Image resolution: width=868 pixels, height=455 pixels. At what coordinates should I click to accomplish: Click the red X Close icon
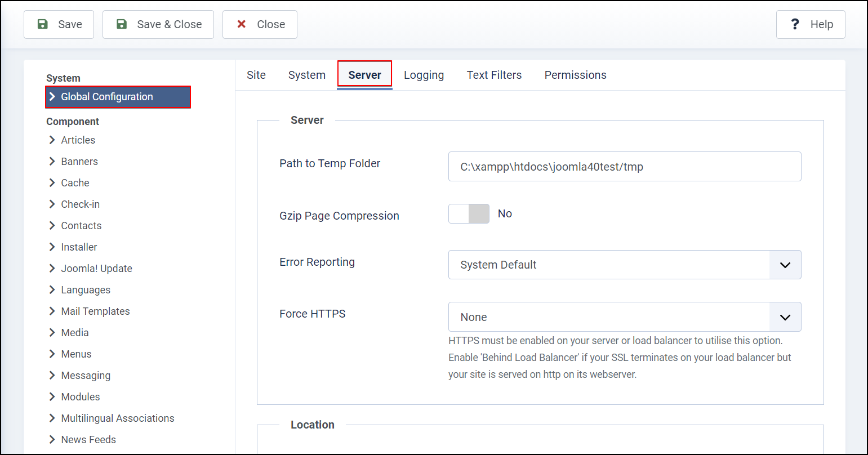[242, 24]
